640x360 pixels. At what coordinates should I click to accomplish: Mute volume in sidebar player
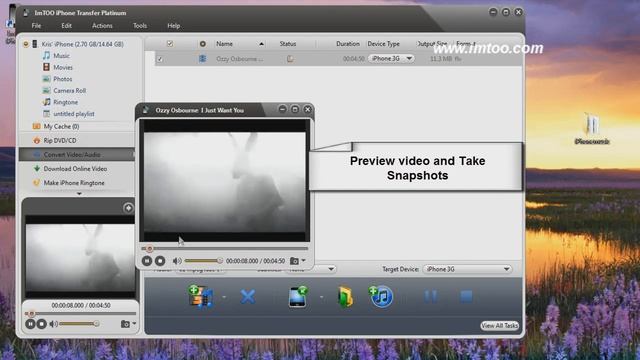click(x=53, y=324)
